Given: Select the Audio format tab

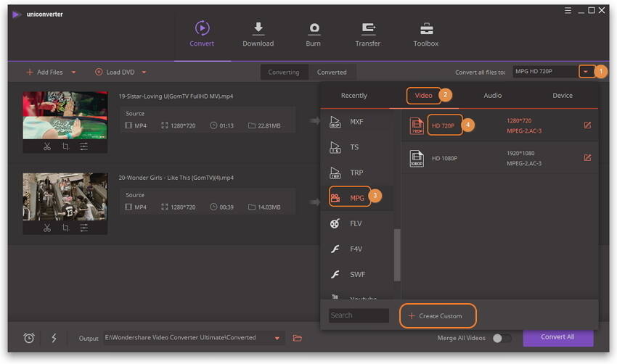Looking at the screenshot, I should [x=493, y=96].
